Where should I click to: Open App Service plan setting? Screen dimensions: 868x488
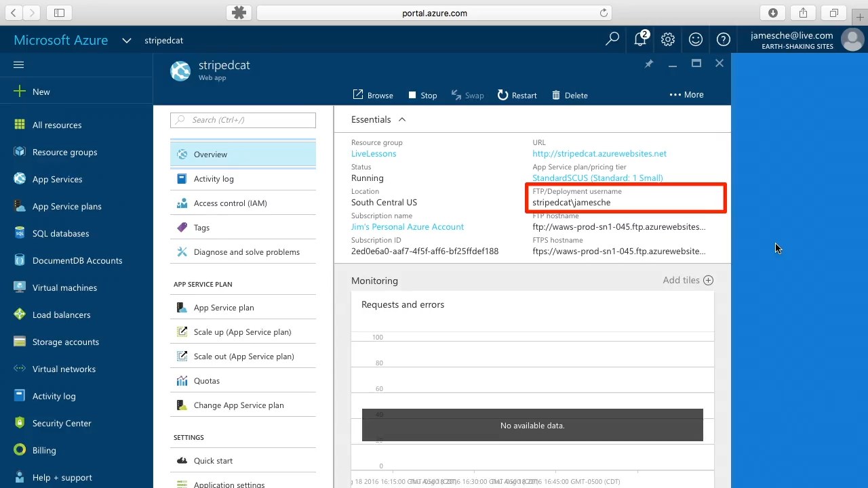pyautogui.click(x=243, y=308)
